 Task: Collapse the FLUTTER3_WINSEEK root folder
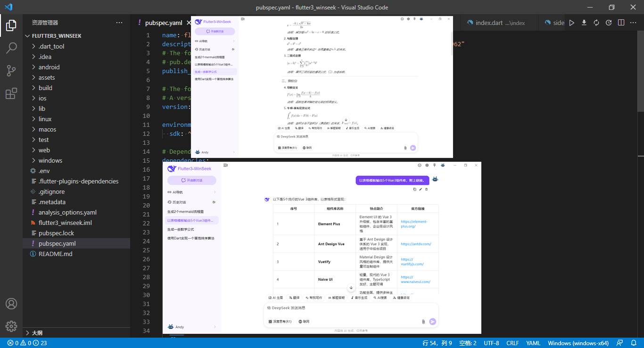(x=57, y=36)
